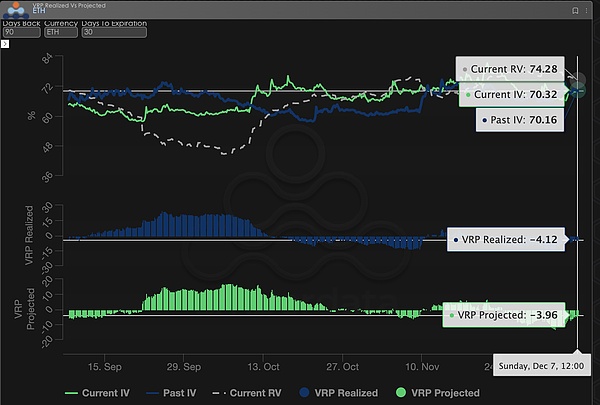Click the Days Back input field

(x=19, y=31)
